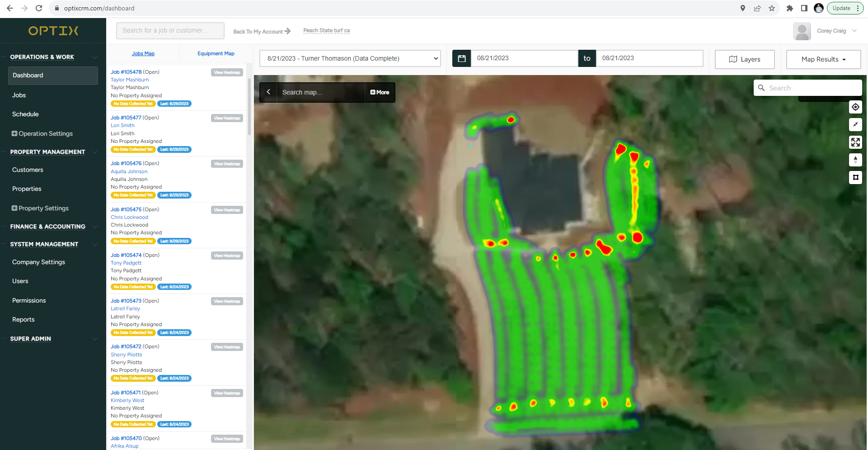
Task: Open Job #105473 link
Action: [126, 301]
